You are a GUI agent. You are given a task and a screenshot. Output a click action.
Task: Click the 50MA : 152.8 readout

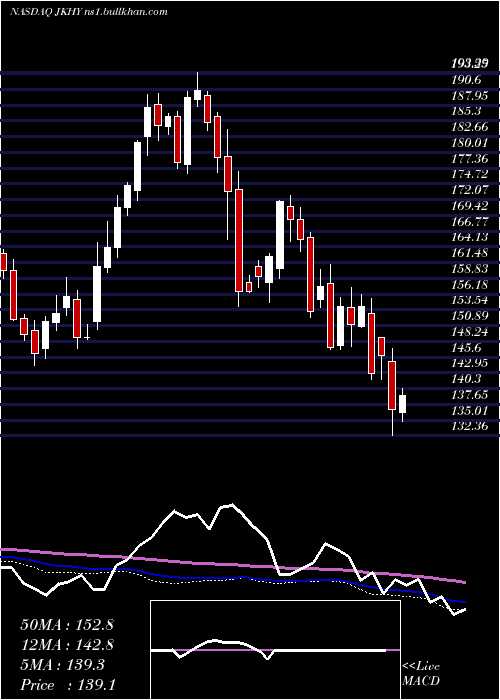coord(67,625)
